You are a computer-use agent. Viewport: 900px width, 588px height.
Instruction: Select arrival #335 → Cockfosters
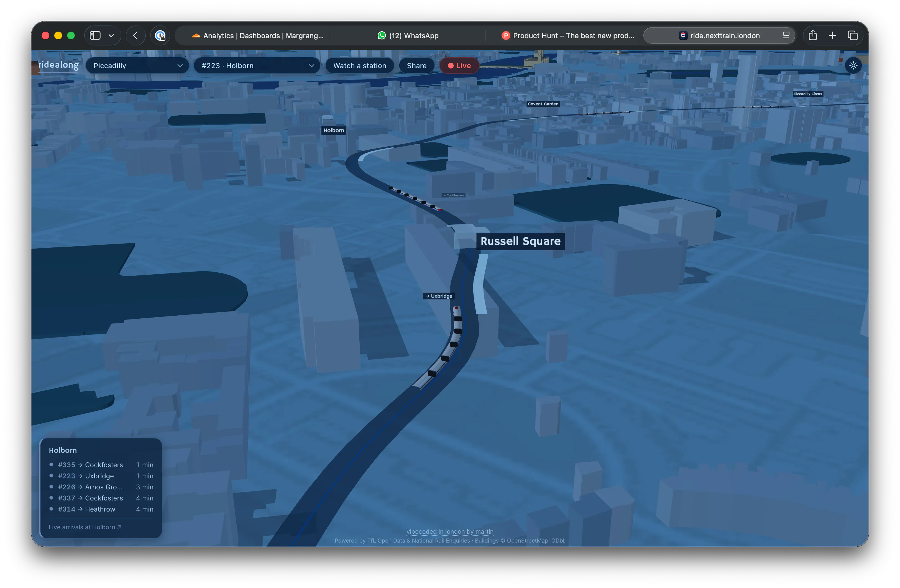pyautogui.click(x=101, y=465)
